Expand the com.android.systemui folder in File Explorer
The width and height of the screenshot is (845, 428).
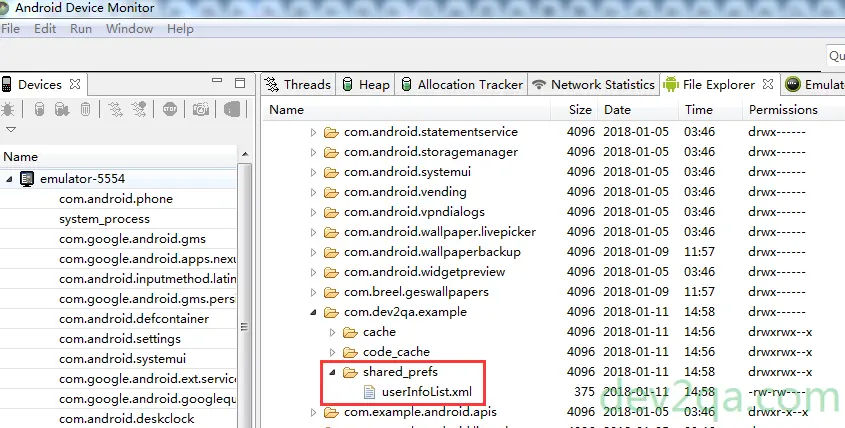313,172
